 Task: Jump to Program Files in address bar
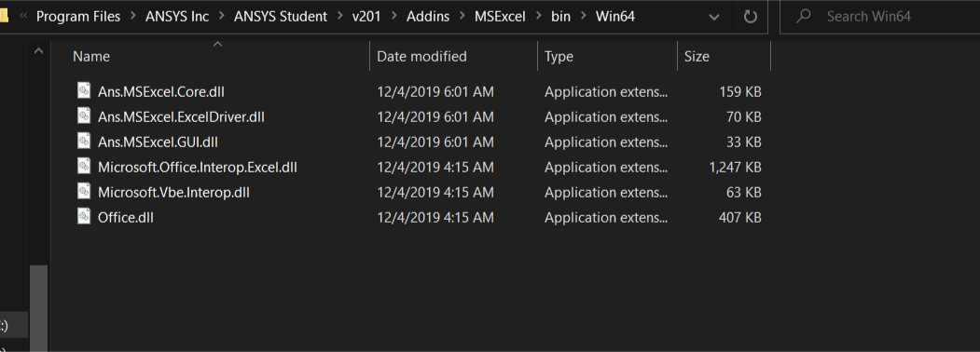(x=78, y=17)
